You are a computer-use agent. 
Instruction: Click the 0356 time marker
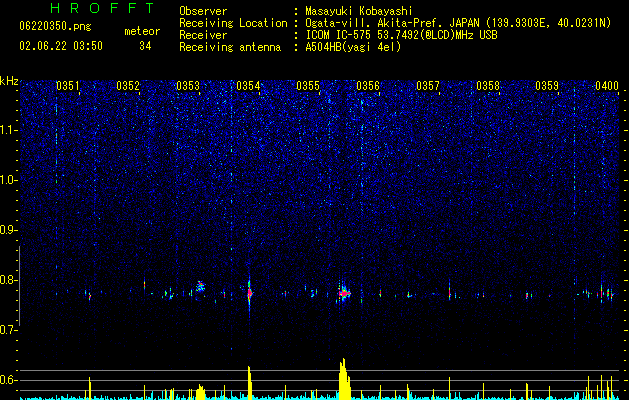tap(368, 85)
